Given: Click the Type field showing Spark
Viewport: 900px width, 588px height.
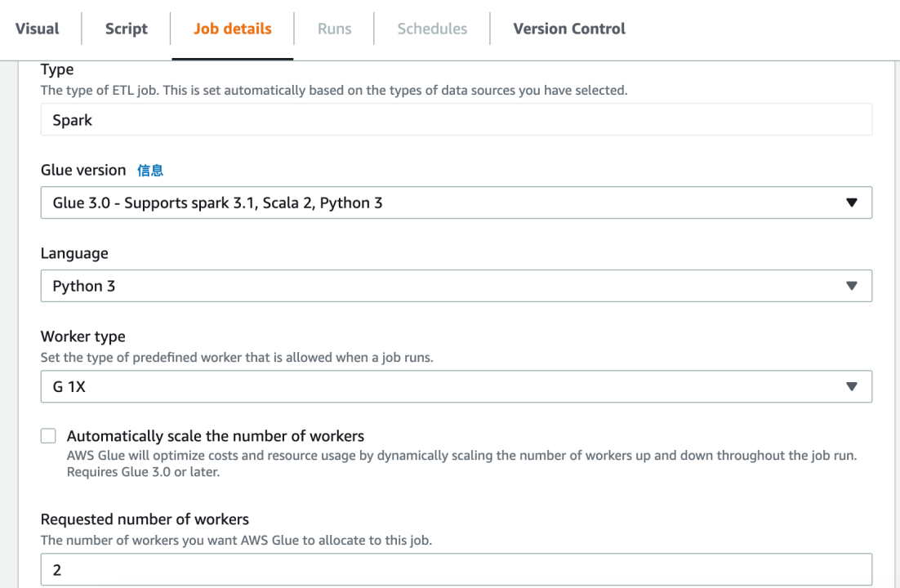Looking at the screenshot, I should pos(456,120).
